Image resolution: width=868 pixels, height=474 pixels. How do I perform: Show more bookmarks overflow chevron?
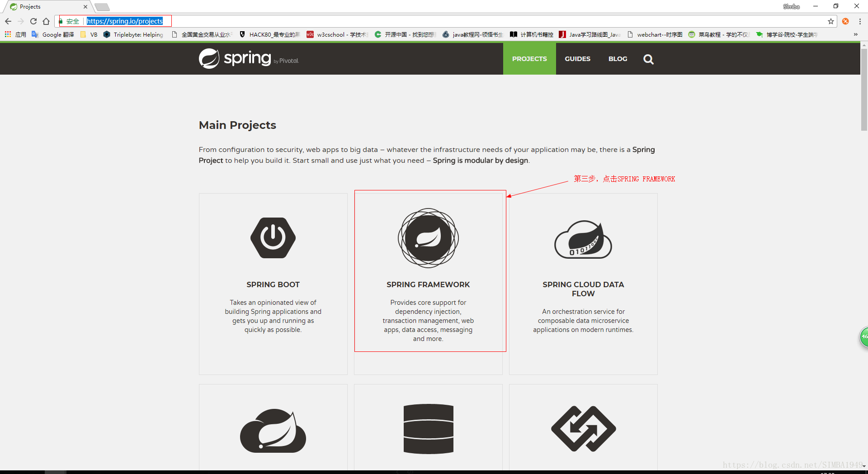(x=855, y=34)
